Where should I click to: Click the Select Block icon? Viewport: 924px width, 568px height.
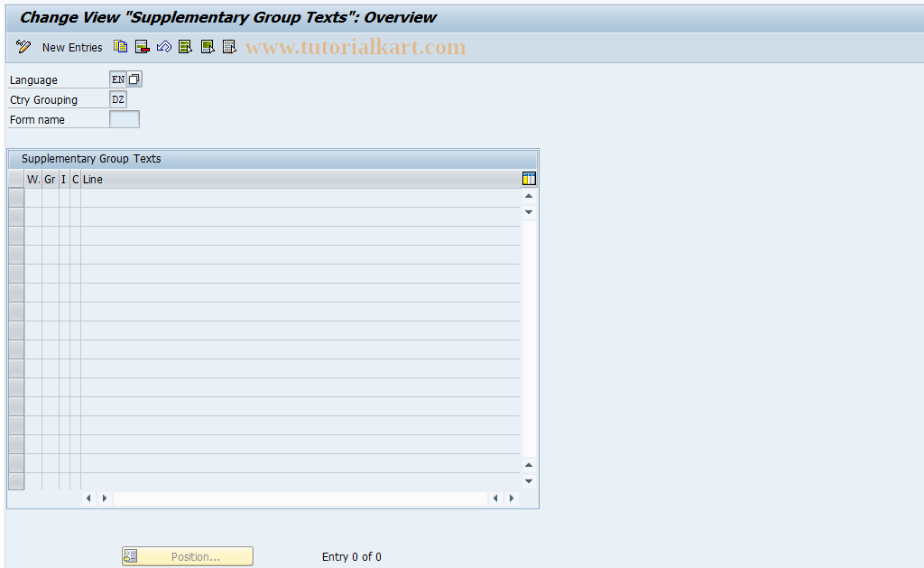point(208,47)
